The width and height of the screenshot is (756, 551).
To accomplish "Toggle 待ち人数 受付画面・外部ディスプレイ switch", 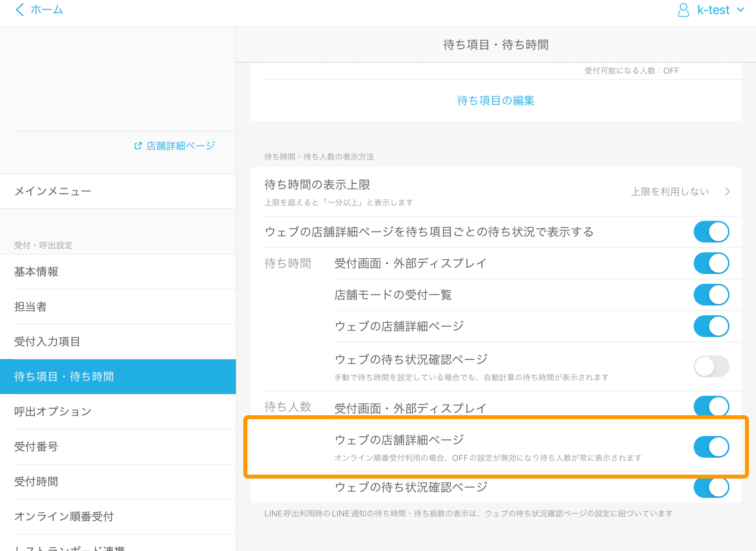I will (711, 406).
